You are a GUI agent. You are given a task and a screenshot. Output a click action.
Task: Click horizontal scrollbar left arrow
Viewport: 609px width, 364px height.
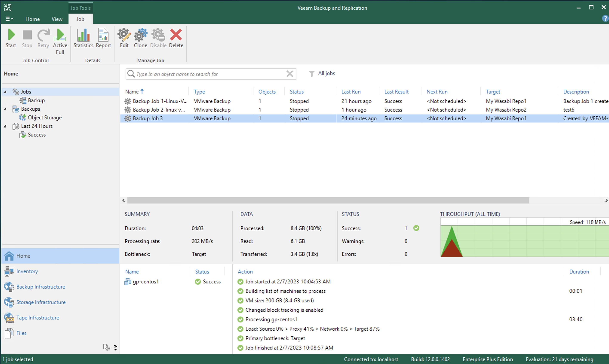click(x=124, y=200)
